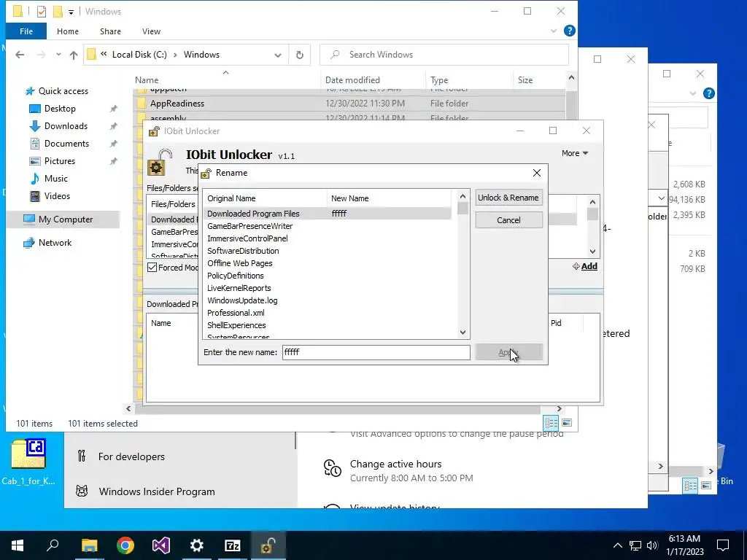Toggle the Forced Mode checkbox
Screen dimensions: 747x560
coord(152,268)
